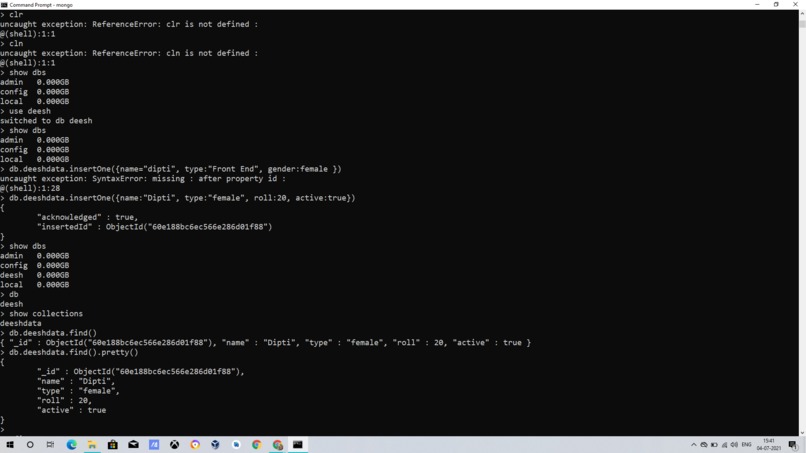
Task: Click 'deesh 0.000GB' database row
Action: 34,275
